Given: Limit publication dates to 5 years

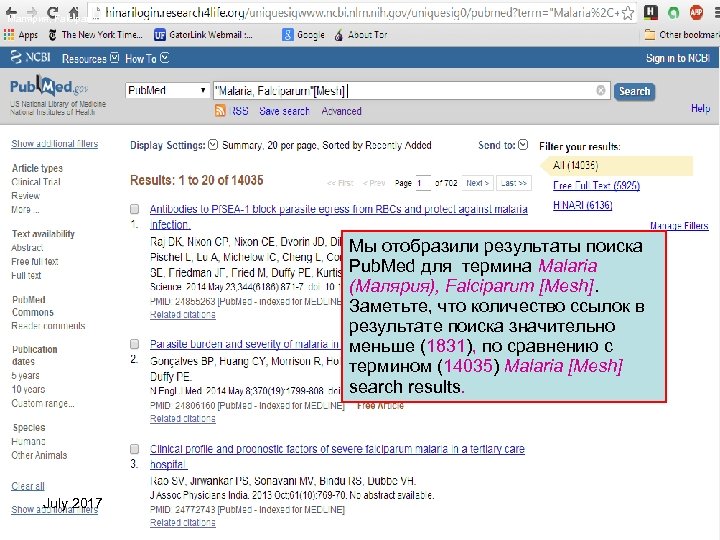Looking at the screenshot, I should click(x=25, y=376).
